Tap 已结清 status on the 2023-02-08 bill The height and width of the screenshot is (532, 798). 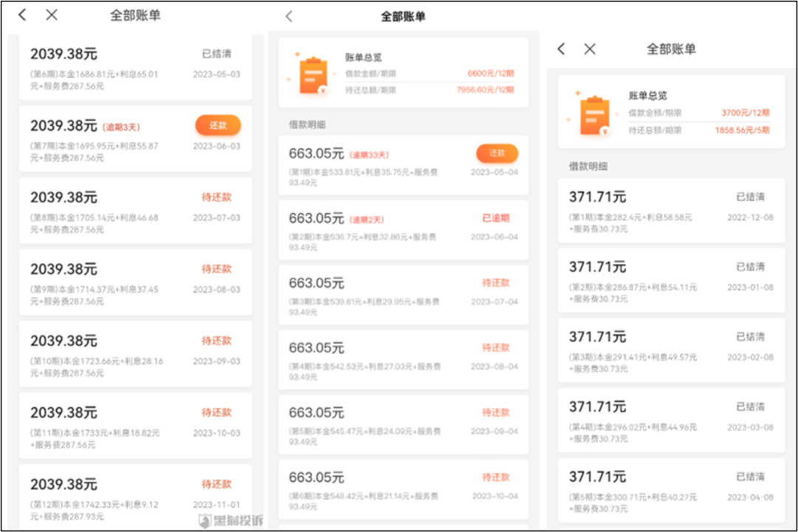pos(750,337)
